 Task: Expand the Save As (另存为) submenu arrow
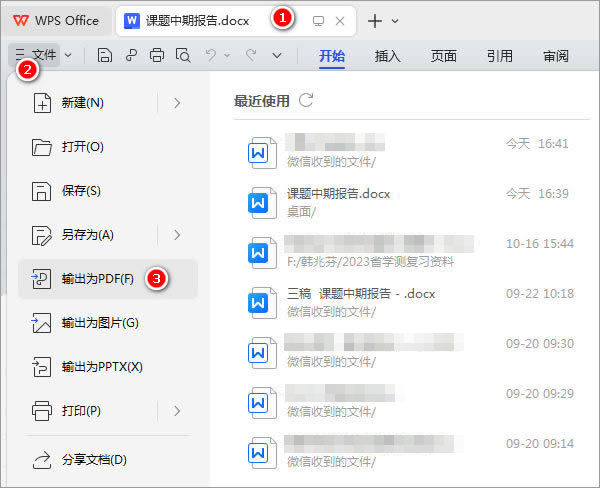[x=177, y=235]
